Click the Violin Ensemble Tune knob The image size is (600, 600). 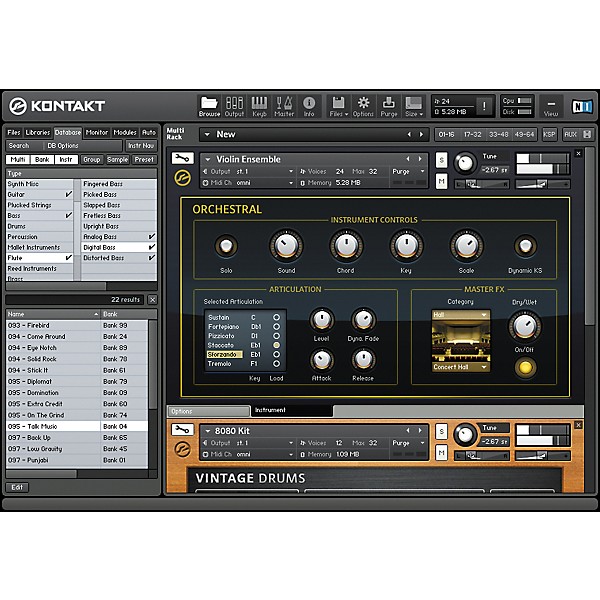(x=465, y=163)
